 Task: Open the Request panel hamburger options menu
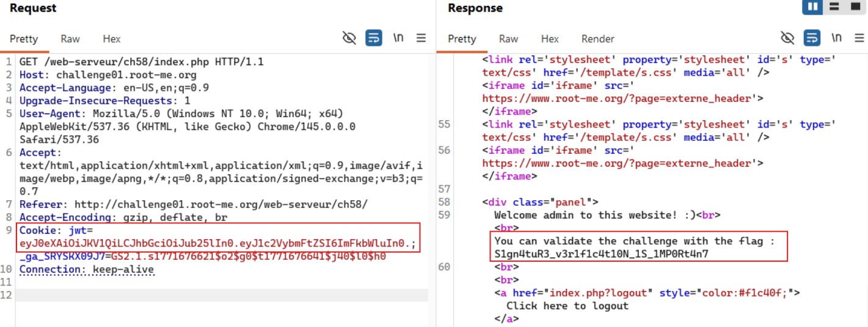421,38
